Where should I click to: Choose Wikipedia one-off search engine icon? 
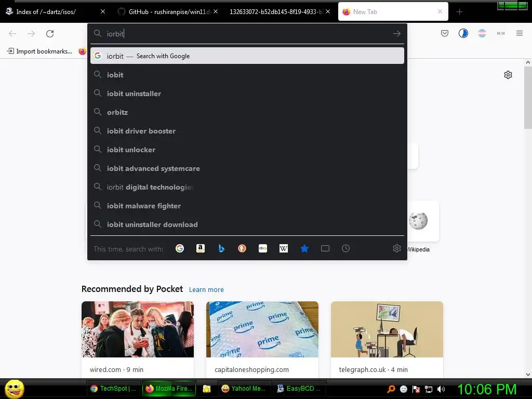[284, 248]
